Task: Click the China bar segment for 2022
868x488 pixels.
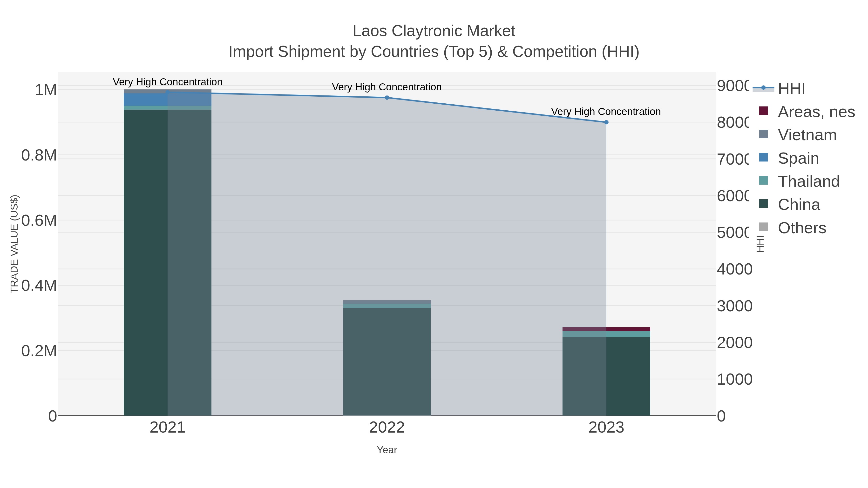Action: (x=387, y=362)
